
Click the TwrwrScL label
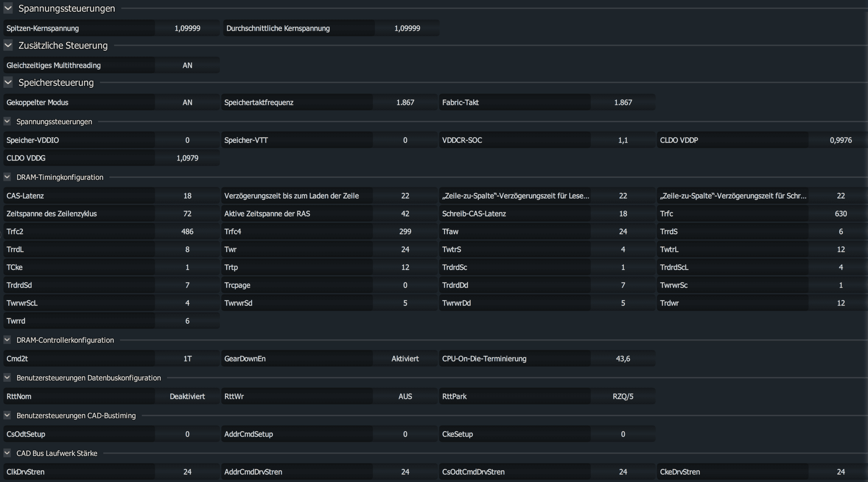[x=22, y=303]
